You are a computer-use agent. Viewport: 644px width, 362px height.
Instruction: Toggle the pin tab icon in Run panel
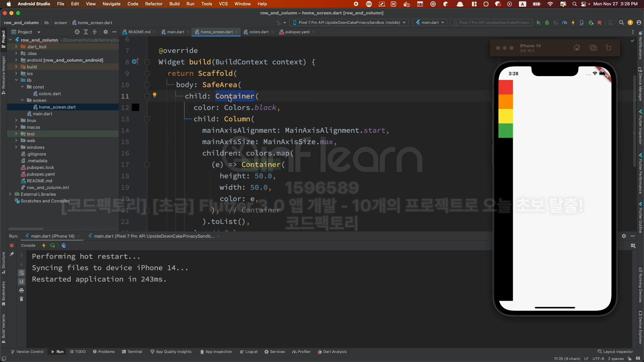pyautogui.click(x=12, y=254)
